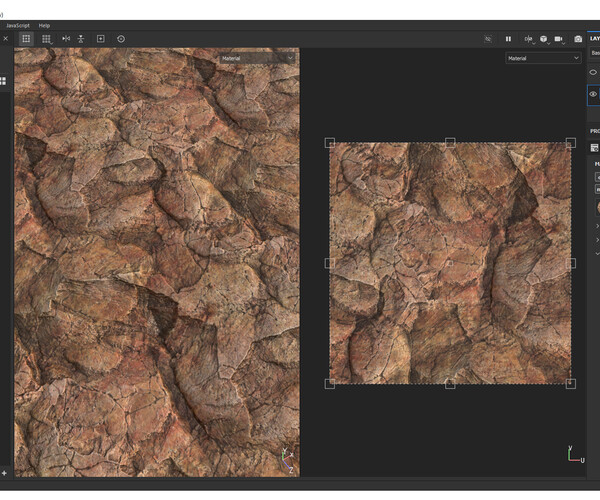Screen dimensions: 600x500
Task: Open the Help menu
Action: tap(44, 26)
